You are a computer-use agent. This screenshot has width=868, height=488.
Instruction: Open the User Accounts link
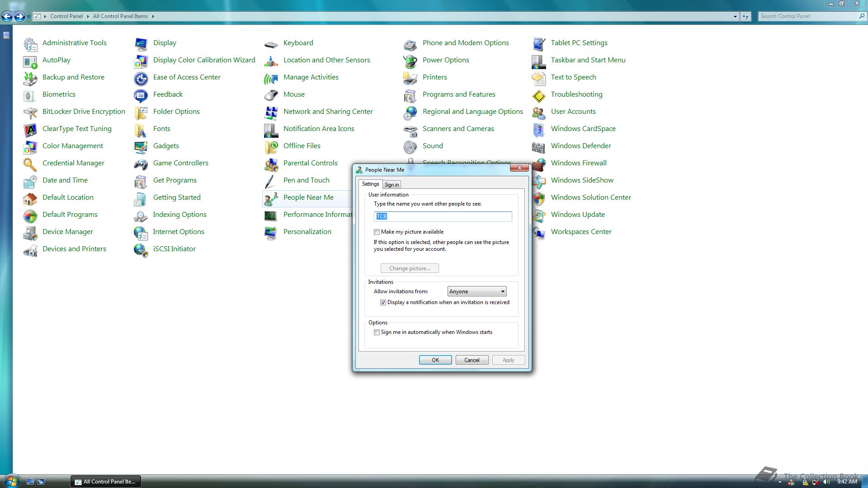point(573,112)
